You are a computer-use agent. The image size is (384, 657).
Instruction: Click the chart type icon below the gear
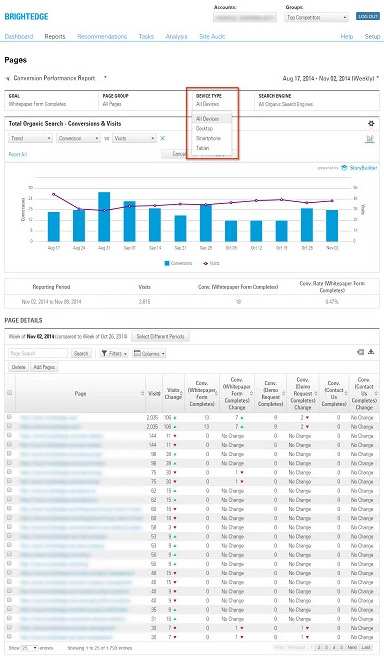click(370, 139)
